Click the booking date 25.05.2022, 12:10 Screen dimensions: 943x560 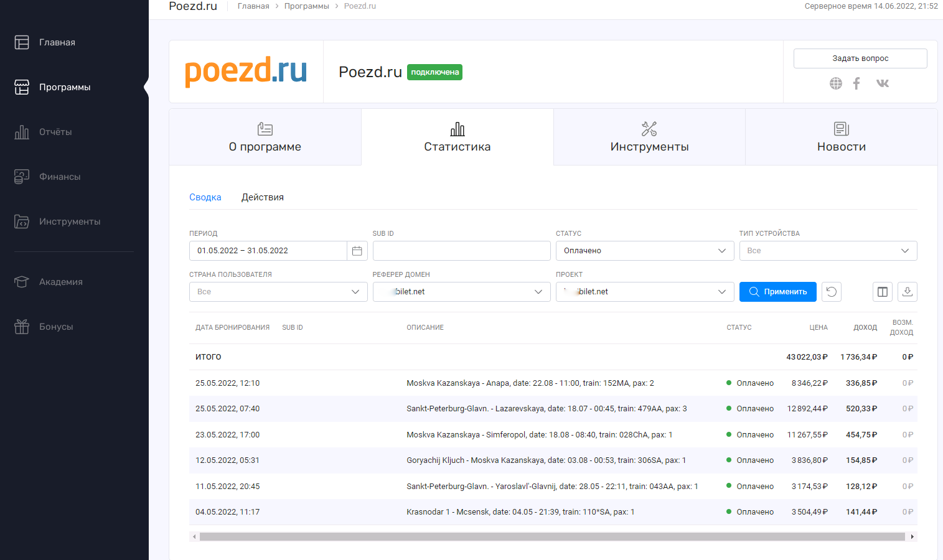(x=228, y=383)
